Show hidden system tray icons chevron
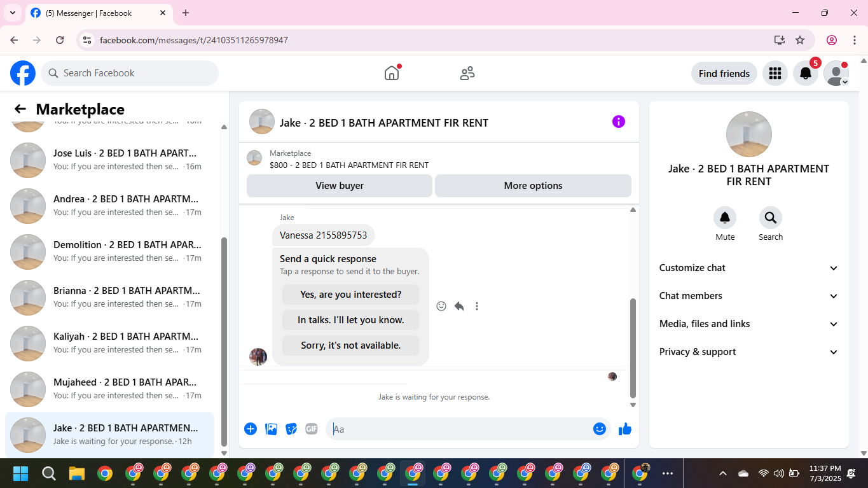This screenshot has width=868, height=488. coord(723,473)
